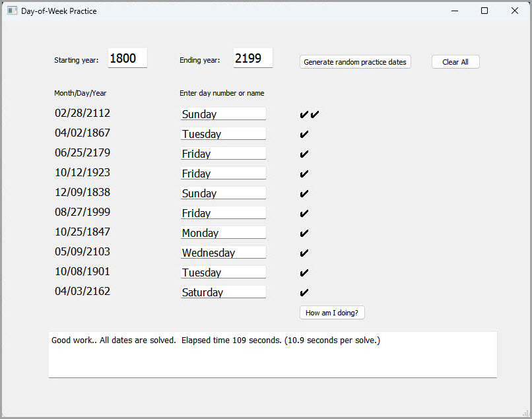The height and width of the screenshot is (419, 532).
Task: Click the window resize grip corner
Action: coord(526,413)
